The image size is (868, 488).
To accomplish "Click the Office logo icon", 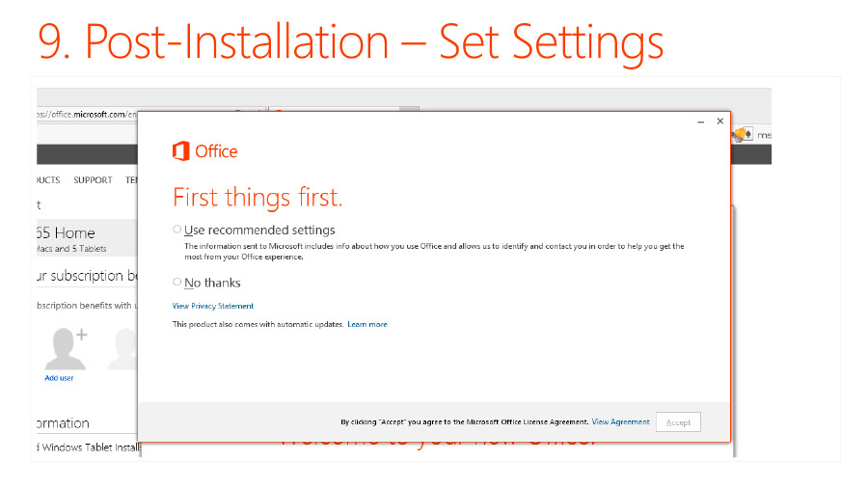I will (x=181, y=151).
